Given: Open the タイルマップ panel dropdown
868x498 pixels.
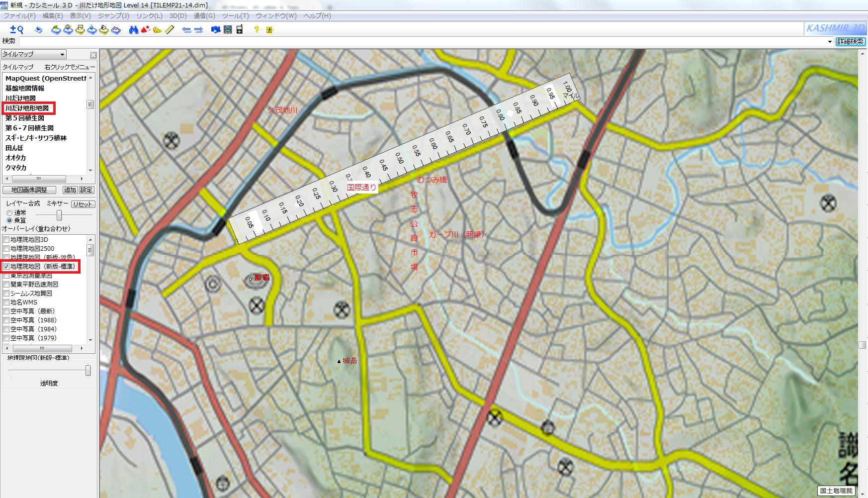Looking at the screenshot, I should [33, 54].
